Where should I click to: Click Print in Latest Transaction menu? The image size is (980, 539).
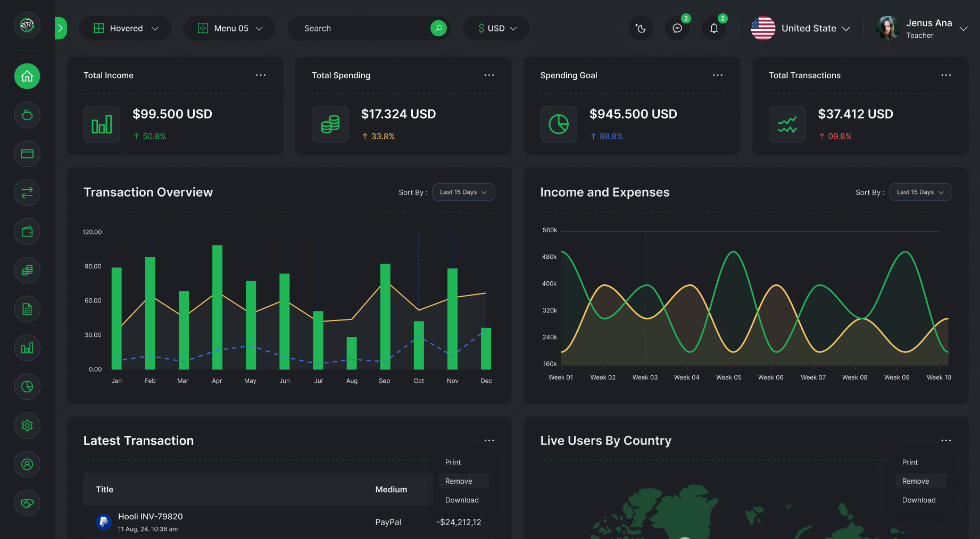click(453, 462)
